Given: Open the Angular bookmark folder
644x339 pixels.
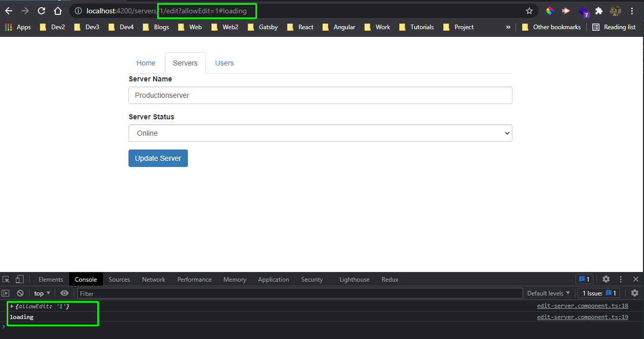Looking at the screenshot, I should pos(338,27).
